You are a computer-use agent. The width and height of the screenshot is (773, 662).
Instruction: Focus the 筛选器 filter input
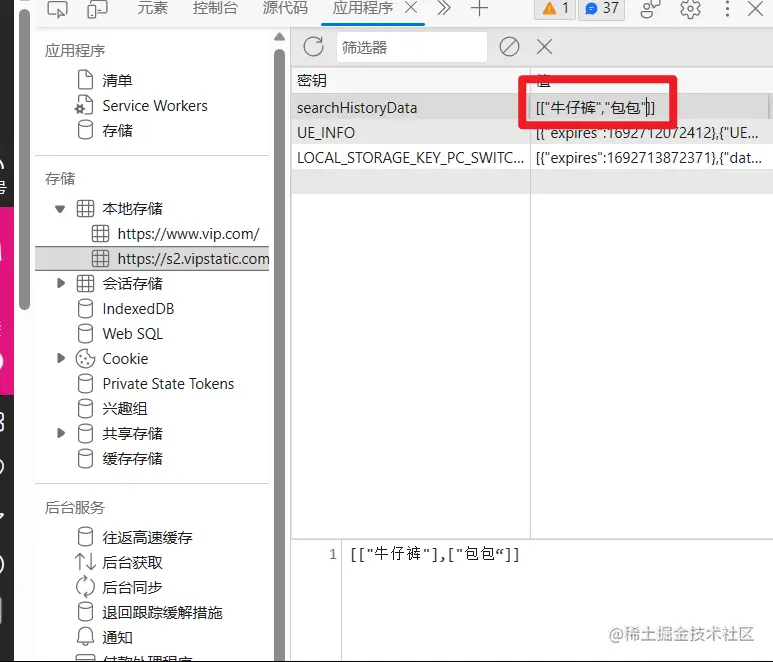tap(412, 47)
